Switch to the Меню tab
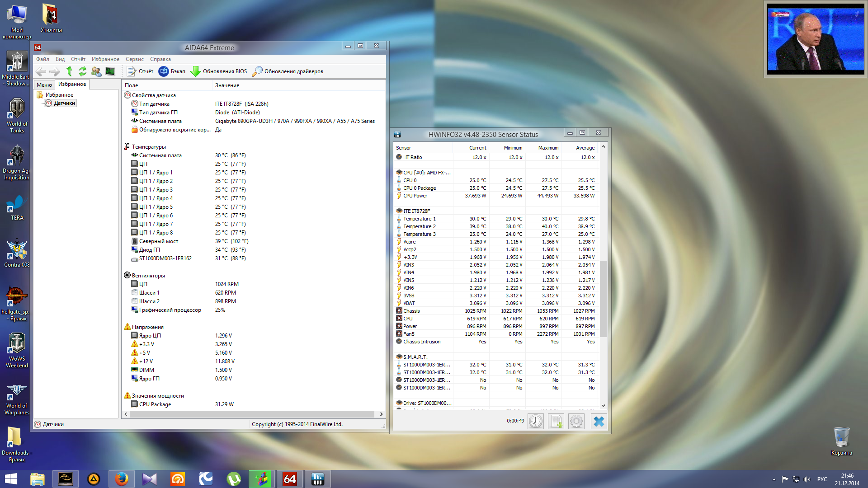Image resolution: width=868 pixels, height=488 pixels. [44, 84]
